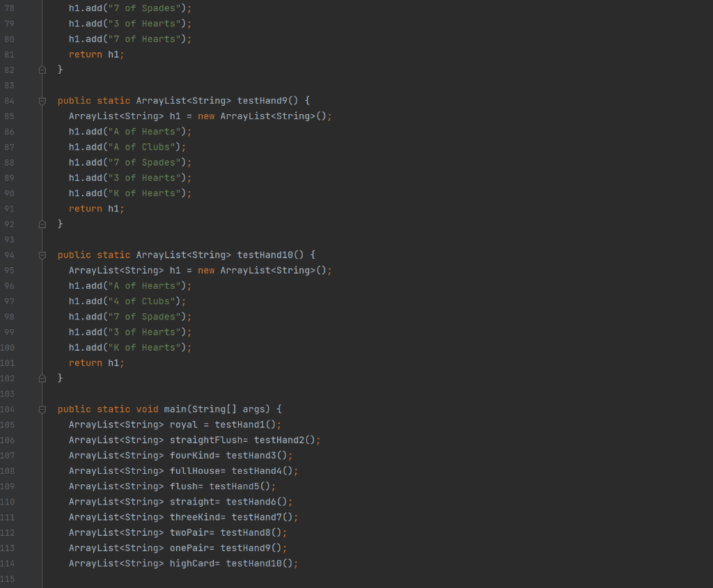
Task: Click line number 100 in the gutter
Action: click(x=8, y=347)
